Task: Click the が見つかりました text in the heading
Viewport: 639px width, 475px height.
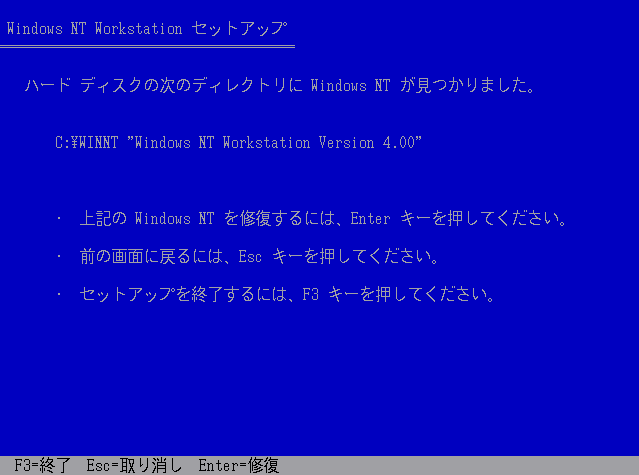Action: click(x=468, y=86)
